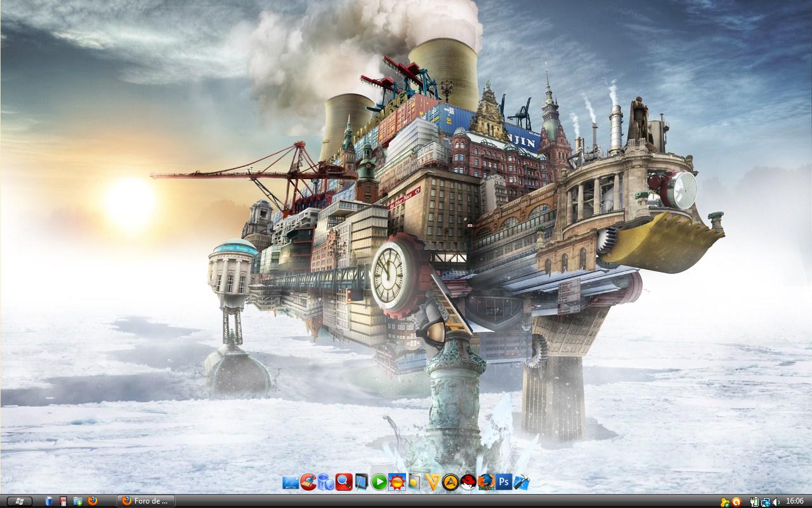Screen dimensions: 812x508
Task: Click the red hat icon in dock
Action: pyautogui.click(x=468, y=483)
